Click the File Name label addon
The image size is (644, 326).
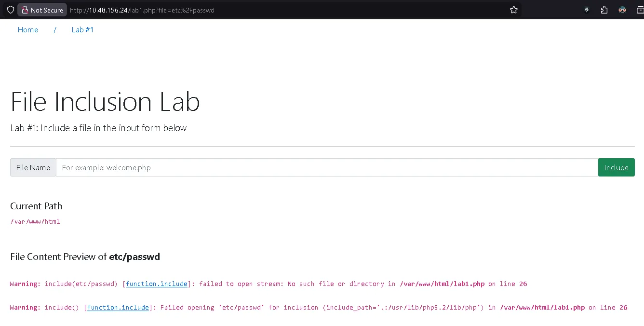(33, 167)
